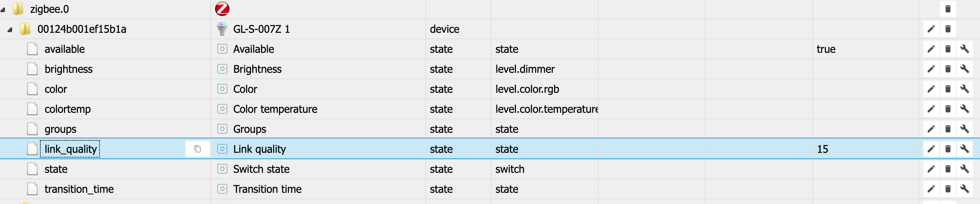Delete the zigbee.0 adapter object
Image resolution: width=980 pixels, height=204 pixels.
(948, 9)
